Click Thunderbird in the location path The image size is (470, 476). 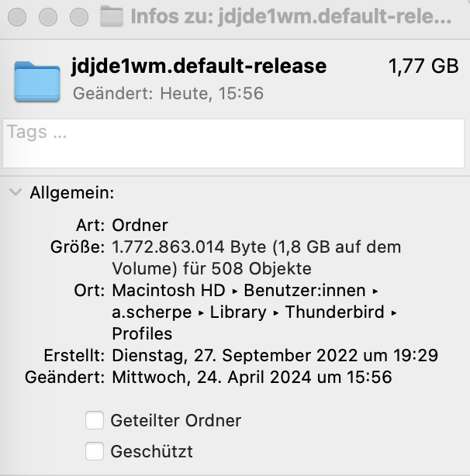pos(335,312)
